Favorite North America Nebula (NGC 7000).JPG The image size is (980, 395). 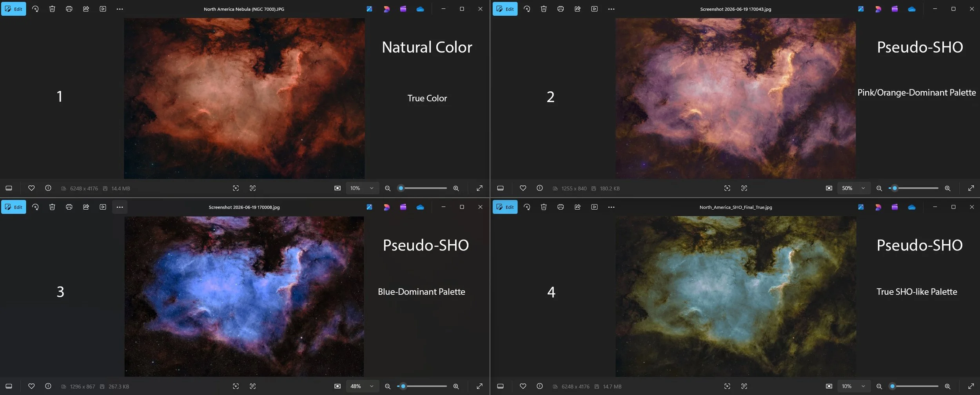point(31,188)
